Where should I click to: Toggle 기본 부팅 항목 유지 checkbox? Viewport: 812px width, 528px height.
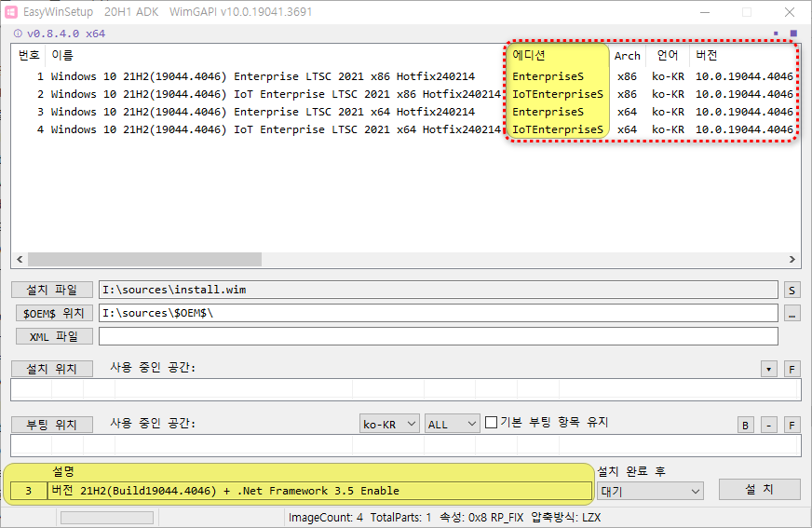pyautogui.click(x=491, y=423)
